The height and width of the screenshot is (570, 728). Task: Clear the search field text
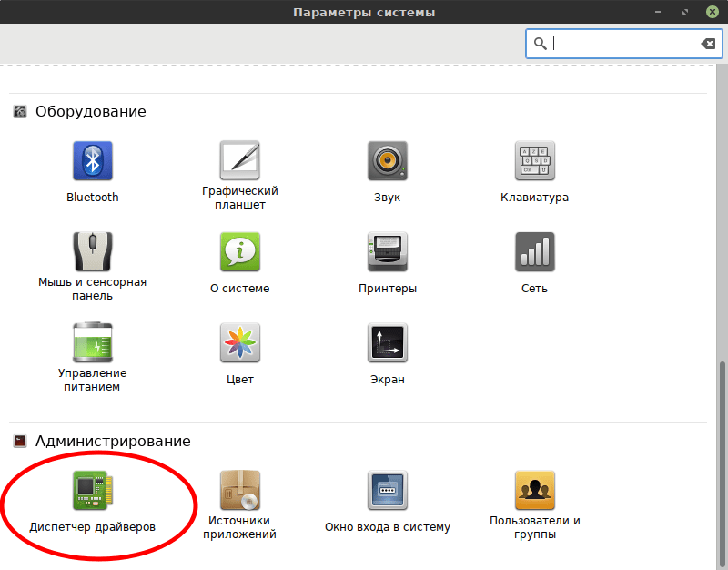pos(707,44)
